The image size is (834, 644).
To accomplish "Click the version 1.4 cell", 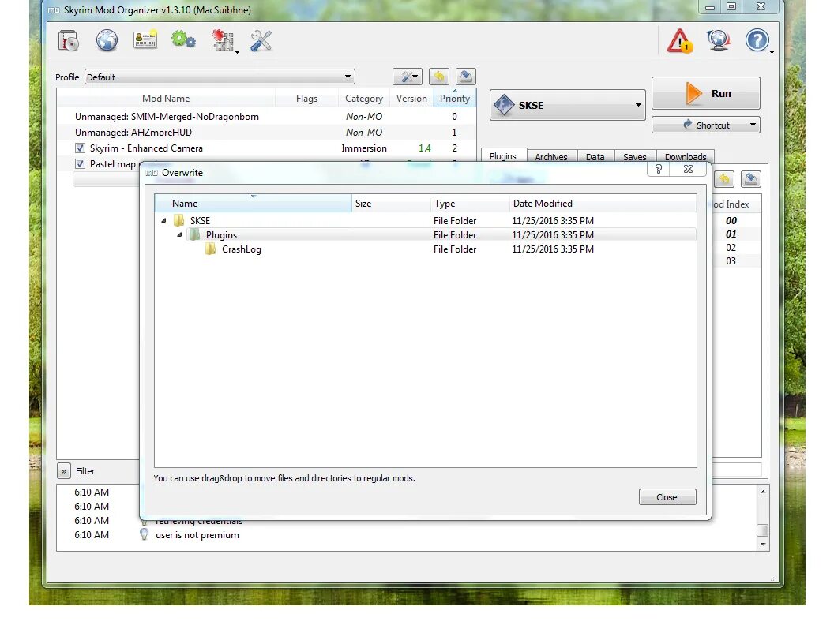I will [424, 148].
